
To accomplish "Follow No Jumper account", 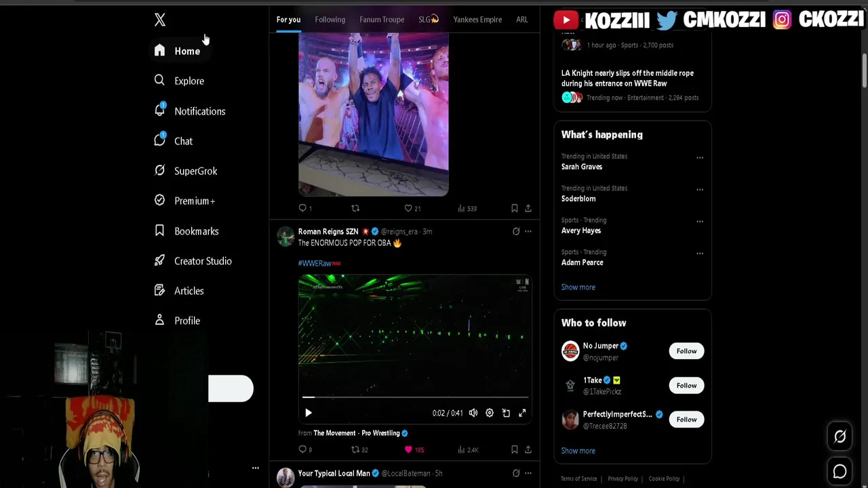I will click(686, 351).
